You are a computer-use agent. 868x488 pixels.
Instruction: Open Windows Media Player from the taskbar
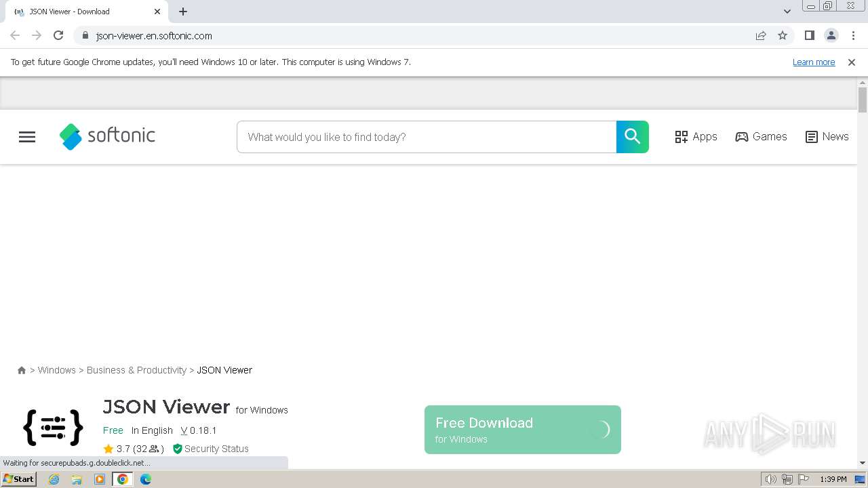coord(100,479)
